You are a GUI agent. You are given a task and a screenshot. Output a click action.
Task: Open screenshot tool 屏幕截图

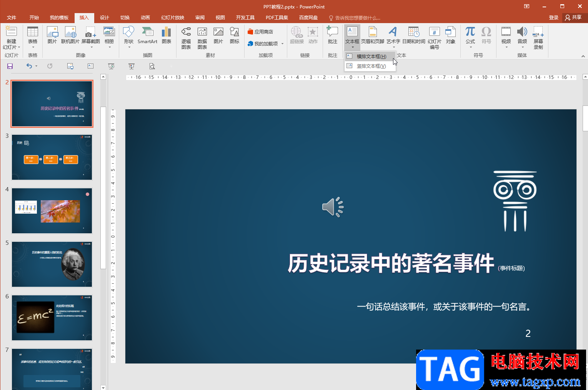[91, 37]
